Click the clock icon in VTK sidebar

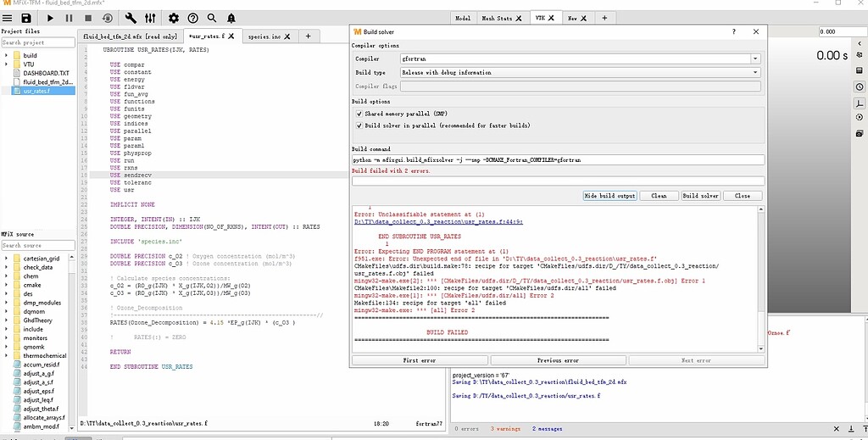click(859, 86)
